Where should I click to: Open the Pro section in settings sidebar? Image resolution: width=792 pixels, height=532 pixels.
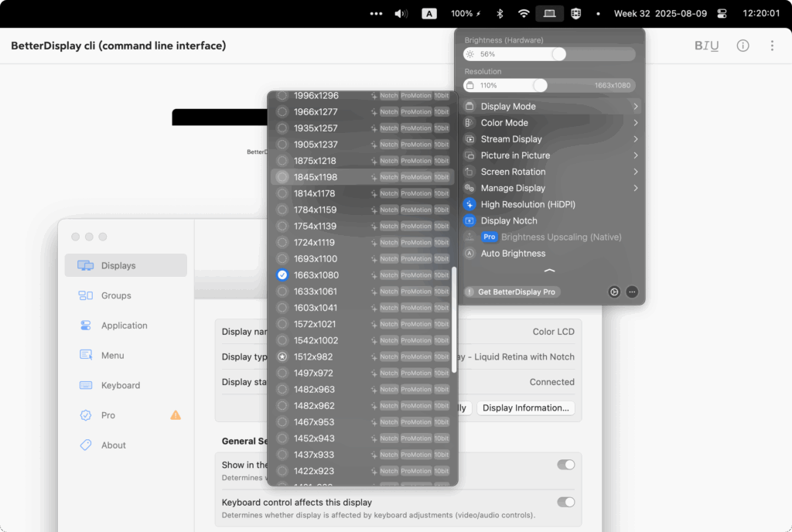point(126,415)
